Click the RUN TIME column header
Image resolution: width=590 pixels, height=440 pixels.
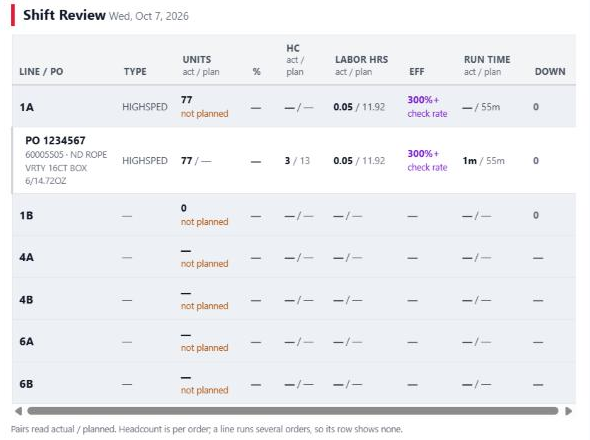click(x=487, y=65)
